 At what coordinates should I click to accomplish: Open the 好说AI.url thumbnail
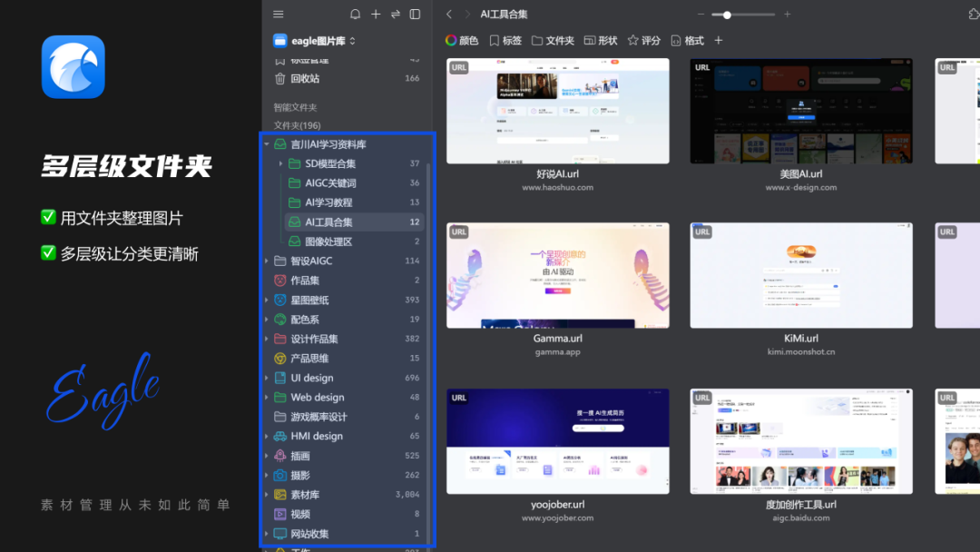pyautogui.click(x=557, y=112)
